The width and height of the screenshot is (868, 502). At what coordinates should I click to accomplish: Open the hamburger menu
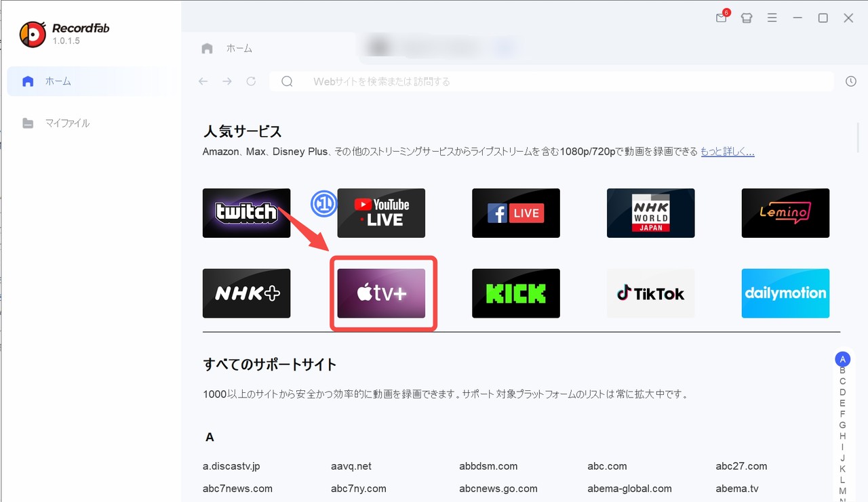(x=772, y=18)
